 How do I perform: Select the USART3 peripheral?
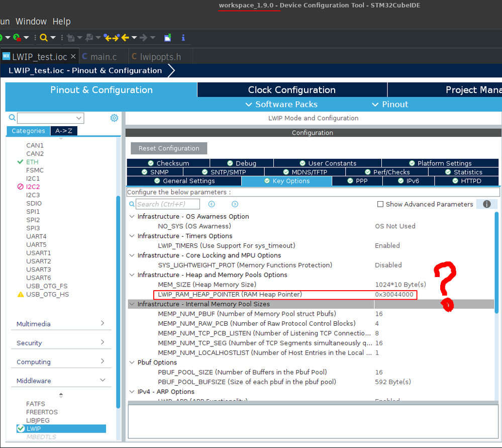(38, 270)
